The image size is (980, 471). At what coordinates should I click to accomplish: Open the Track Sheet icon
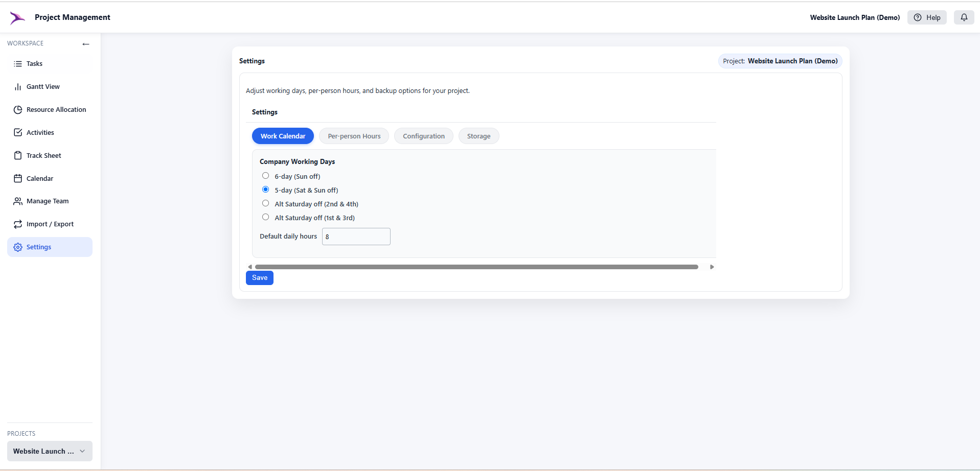pos(17,155)
